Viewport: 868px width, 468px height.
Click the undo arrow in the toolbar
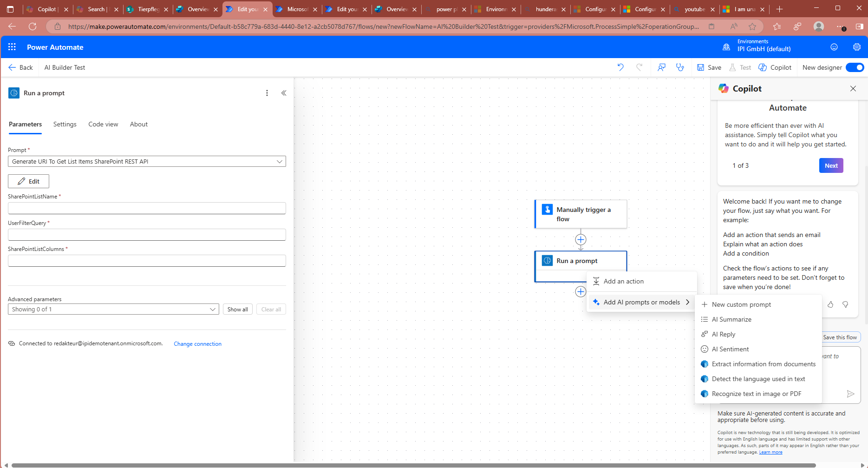coord(620,67)
